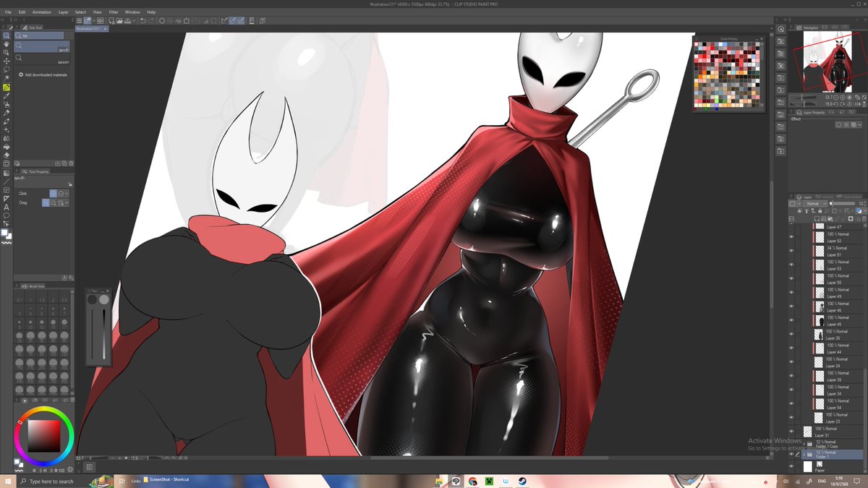Select the Move layer tool
868x488 pixels.
[7, 61]
